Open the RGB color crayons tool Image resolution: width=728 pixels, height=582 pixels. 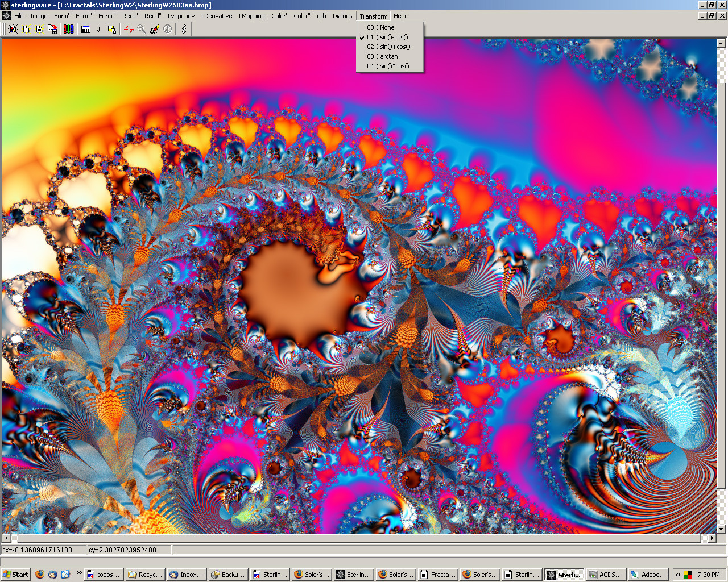pos(68,29)
